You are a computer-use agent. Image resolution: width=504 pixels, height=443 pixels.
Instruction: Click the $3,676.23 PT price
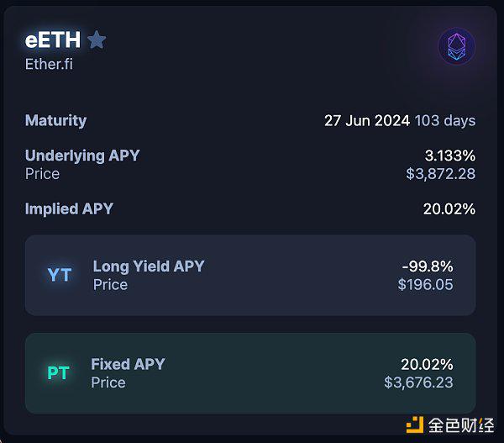pos(418,382)
